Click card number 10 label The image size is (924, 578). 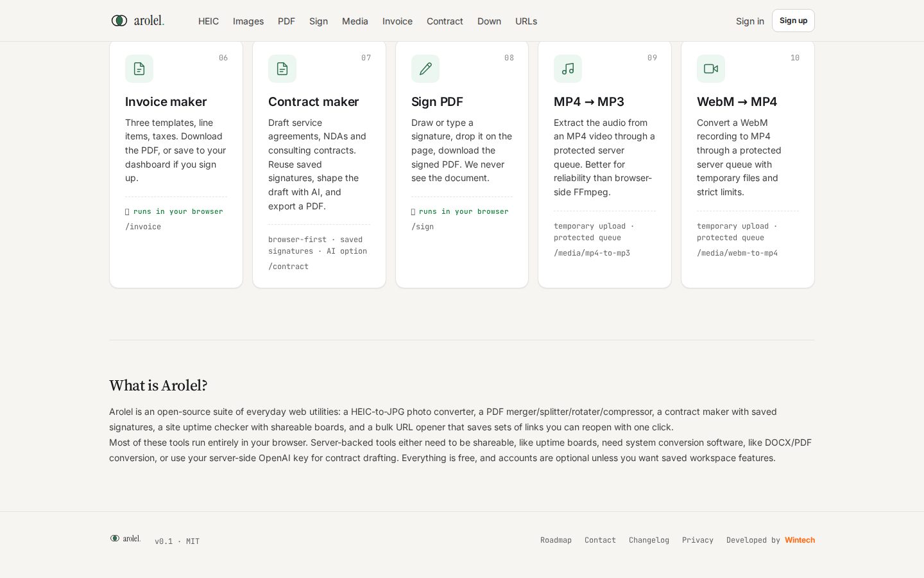795,58
